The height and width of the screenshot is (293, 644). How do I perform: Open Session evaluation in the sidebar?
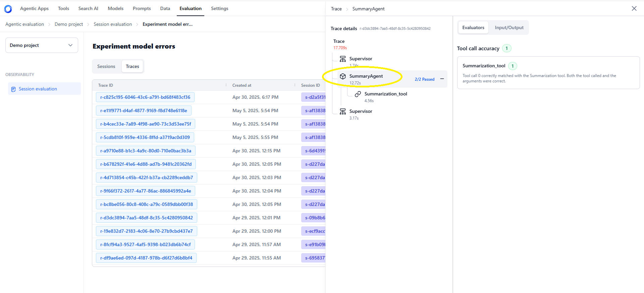pos(44,89)
